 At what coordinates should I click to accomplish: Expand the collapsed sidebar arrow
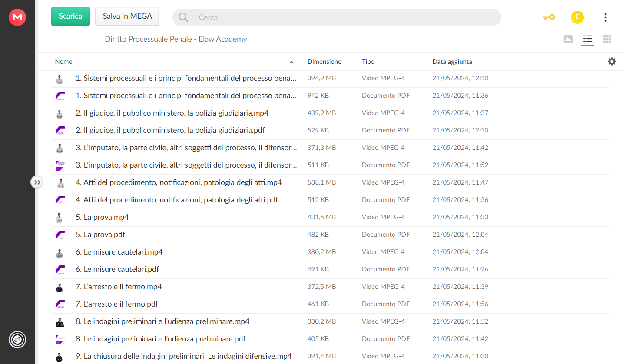(37, 182)
